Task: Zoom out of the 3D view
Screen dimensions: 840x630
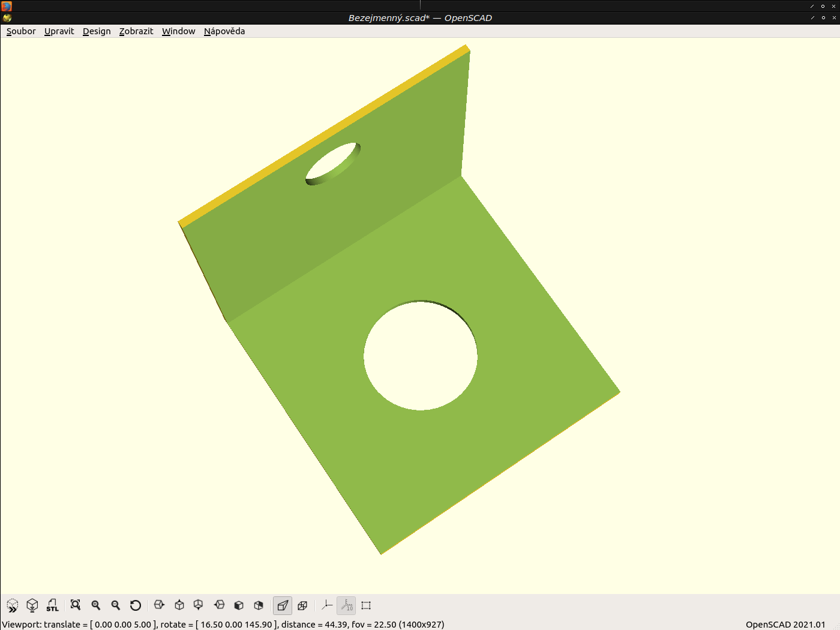Action: pyautogui.click(x=116, y=605)
